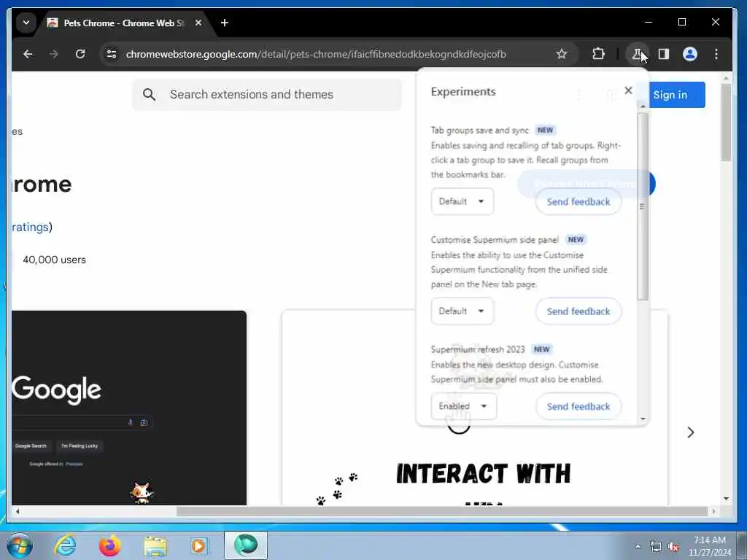Go back to the previous page
This screenshot has width=747, height=560.
click(28, 54)
